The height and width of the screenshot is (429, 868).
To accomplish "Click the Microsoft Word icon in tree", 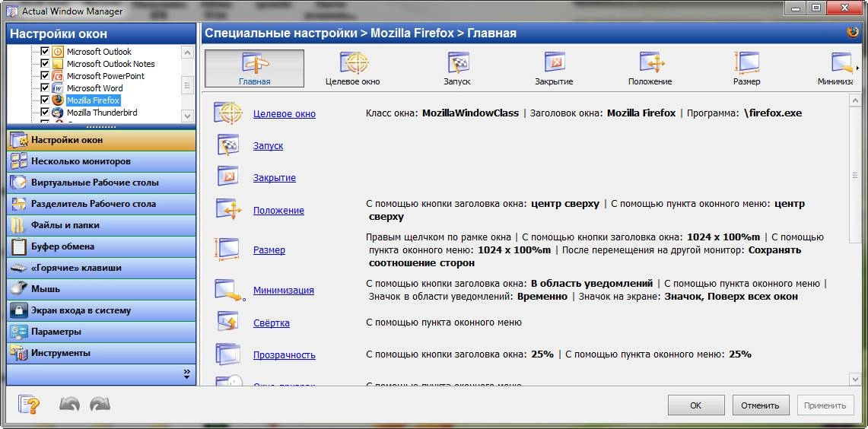I will pyautogui.click(x=58, y=88).
